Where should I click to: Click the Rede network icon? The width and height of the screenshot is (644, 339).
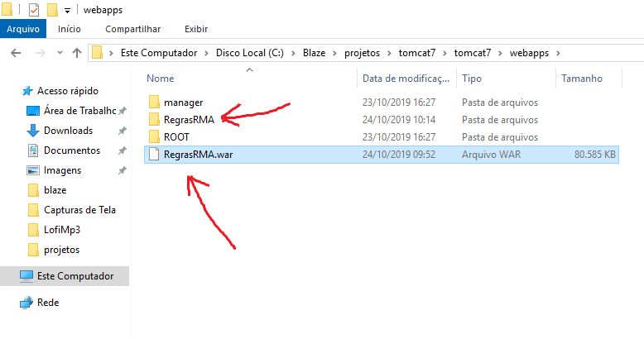pyautogui.click(x=26, y=303)
